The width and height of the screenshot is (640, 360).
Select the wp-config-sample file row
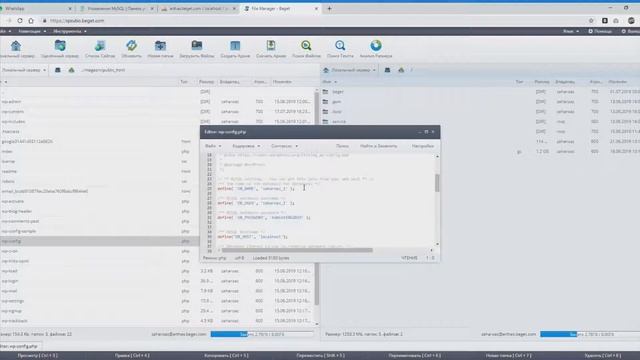tap(100, 231)
